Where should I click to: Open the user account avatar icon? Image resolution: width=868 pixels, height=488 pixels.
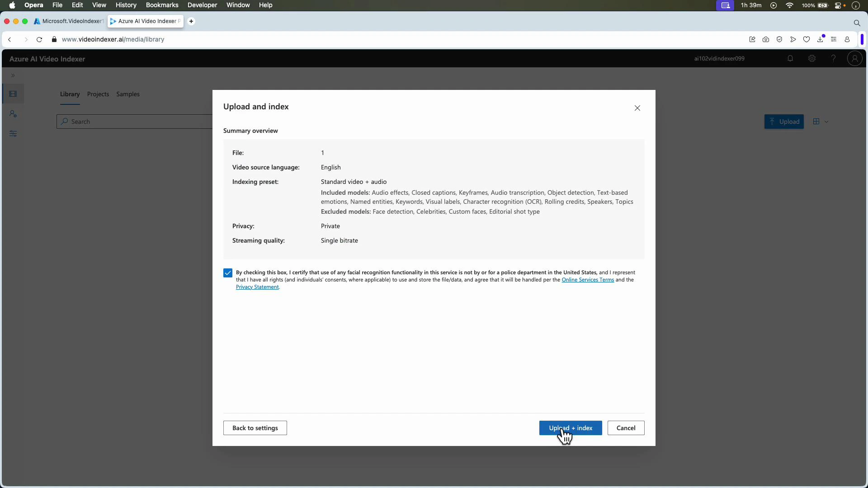pos(854,58)
